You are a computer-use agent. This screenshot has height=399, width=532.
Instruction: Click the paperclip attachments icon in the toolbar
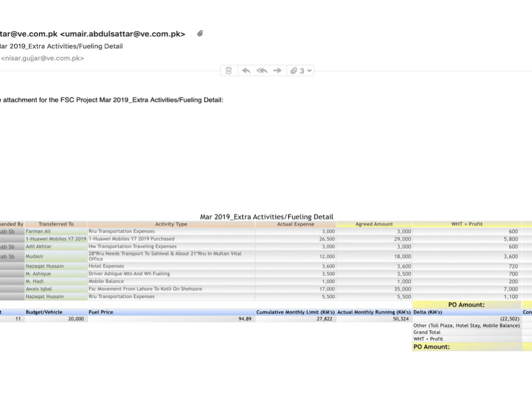[294, 70]
